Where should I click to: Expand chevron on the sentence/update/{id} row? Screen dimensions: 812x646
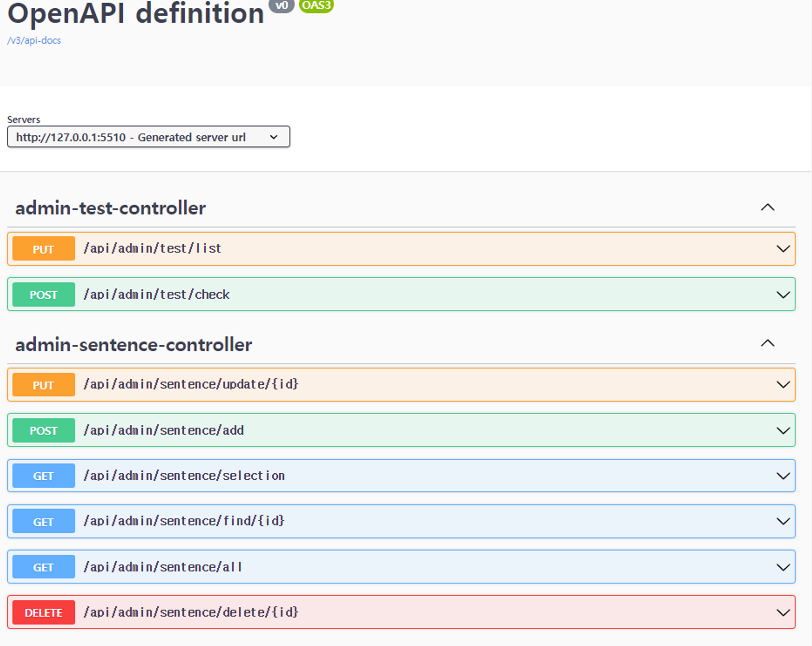783,385
